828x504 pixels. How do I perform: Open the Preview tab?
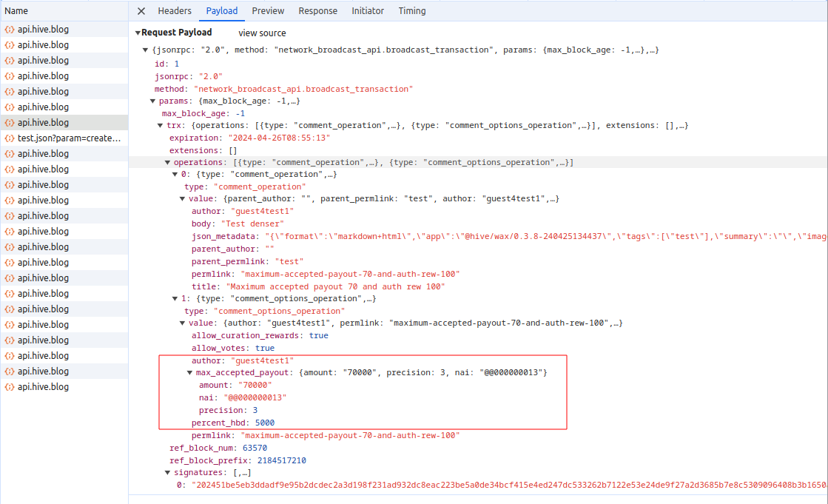(x=268, y=11)
